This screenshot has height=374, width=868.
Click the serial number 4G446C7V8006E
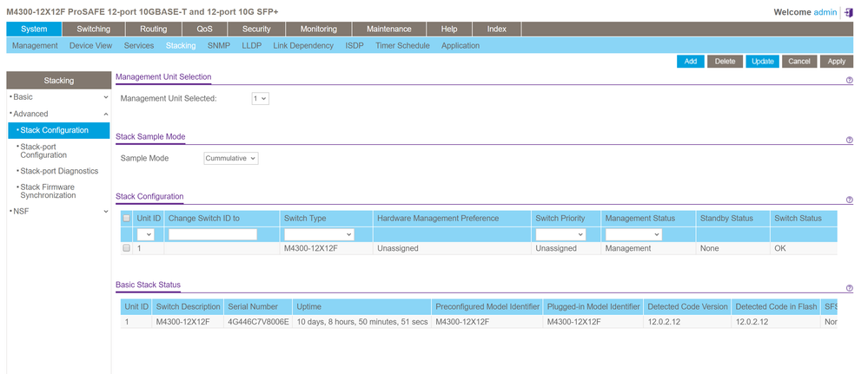(x=259, y=321)
